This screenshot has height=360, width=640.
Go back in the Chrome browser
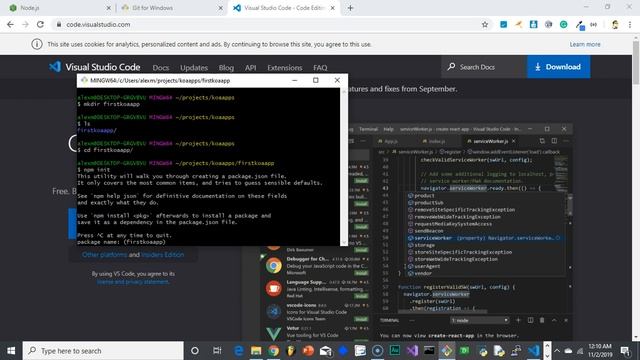(10, 24)
